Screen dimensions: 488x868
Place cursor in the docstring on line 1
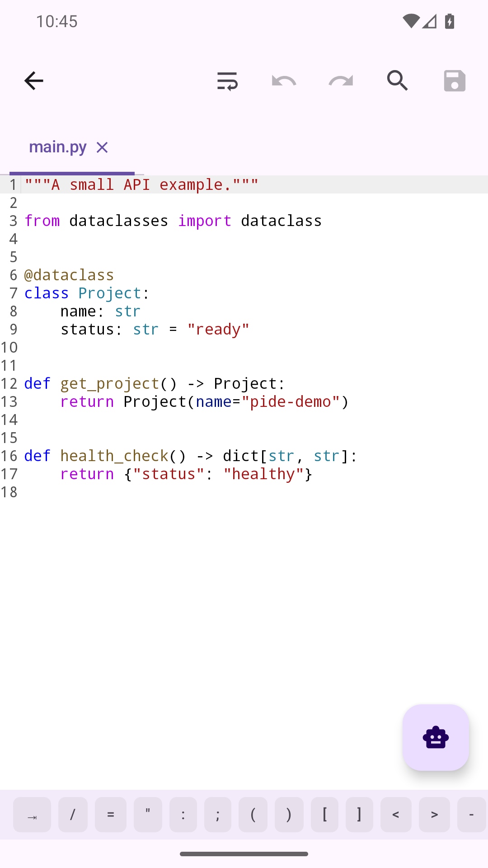tap(141, 184)
